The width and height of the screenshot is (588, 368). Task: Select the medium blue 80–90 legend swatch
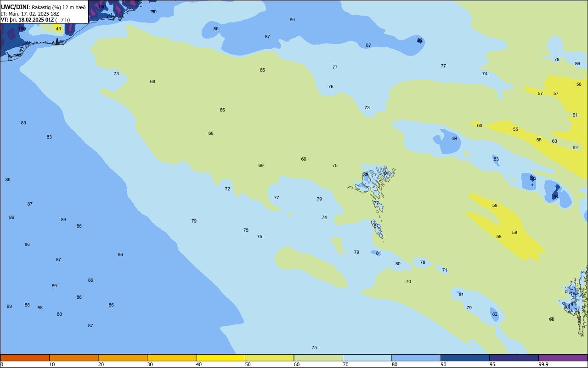416,357
